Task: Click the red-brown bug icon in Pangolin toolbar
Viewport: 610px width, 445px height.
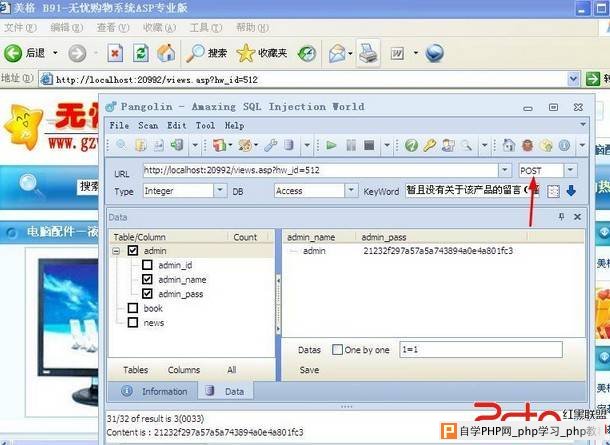Action: pyautogui.click(x=528, y=145)
